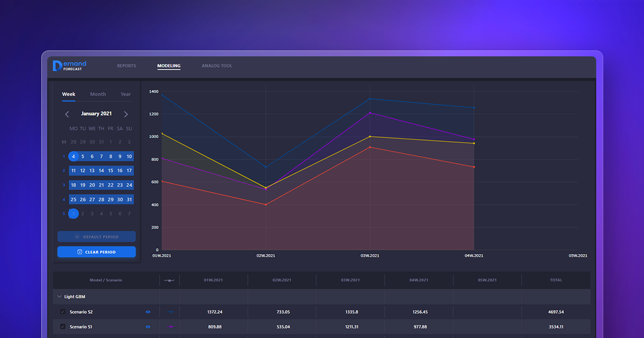The width and height of the screenshot is (644, 338).
Task: Uncheck the Scenario S2 checkbox
Action: point(63,312)
